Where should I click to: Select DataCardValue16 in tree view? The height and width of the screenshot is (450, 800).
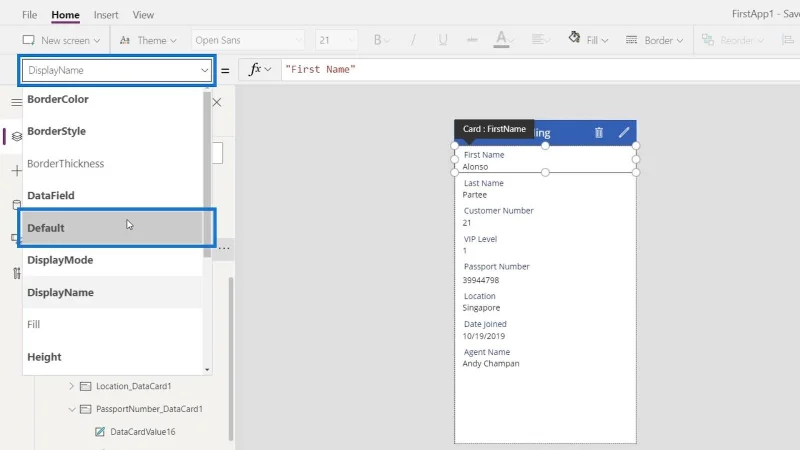[x=143, y=432]
